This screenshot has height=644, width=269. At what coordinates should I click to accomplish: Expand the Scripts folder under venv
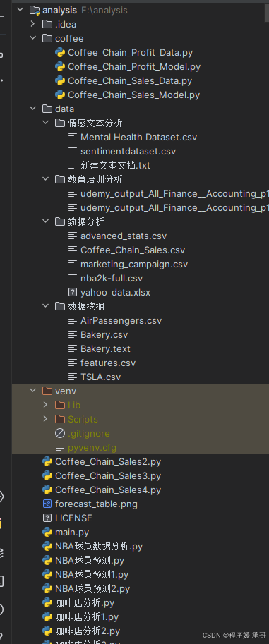coord(45,419)
